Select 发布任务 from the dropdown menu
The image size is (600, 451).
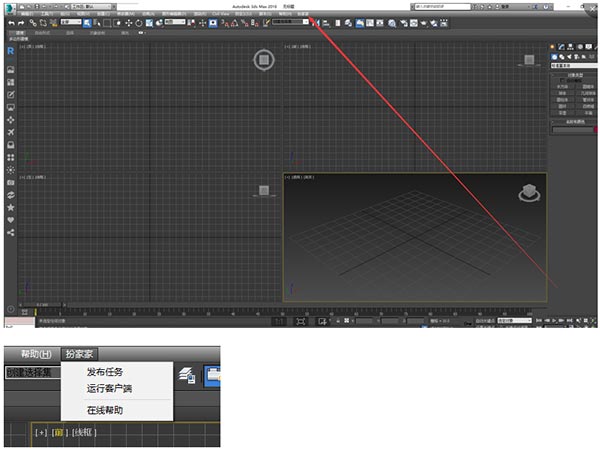(105, 372)
